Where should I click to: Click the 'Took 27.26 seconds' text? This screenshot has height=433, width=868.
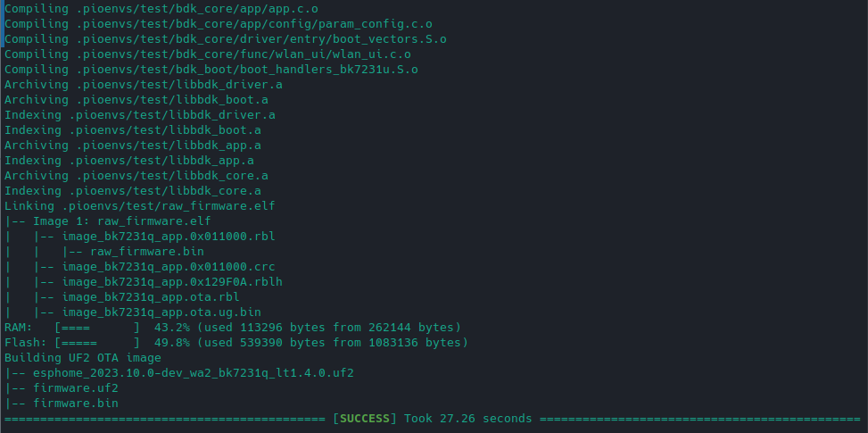pos(467,419)
